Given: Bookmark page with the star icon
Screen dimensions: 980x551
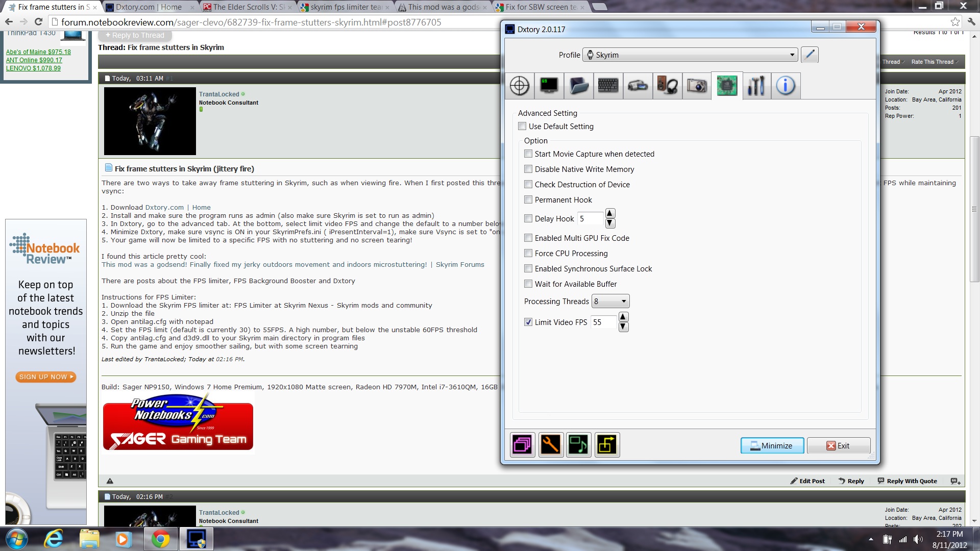Looking at the screenshot, I should [955, 22].
